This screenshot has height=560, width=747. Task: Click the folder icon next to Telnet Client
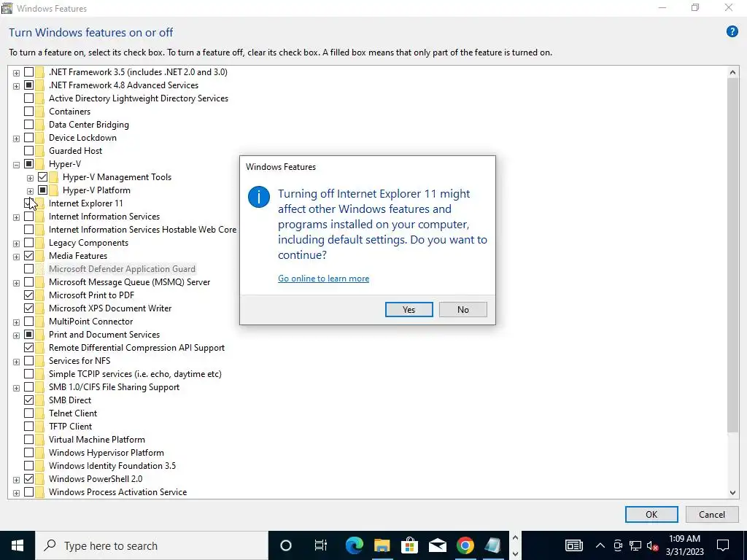pos(40,413)
